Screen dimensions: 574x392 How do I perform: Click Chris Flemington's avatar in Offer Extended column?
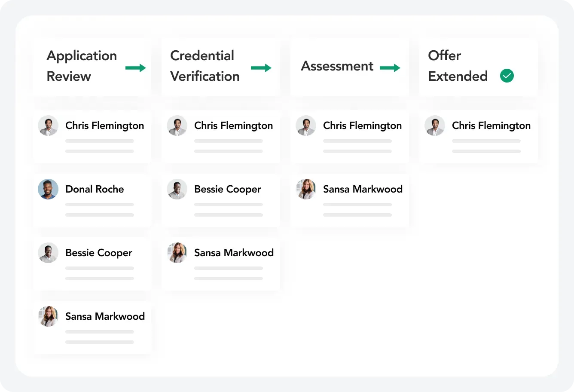pos(435,126)
